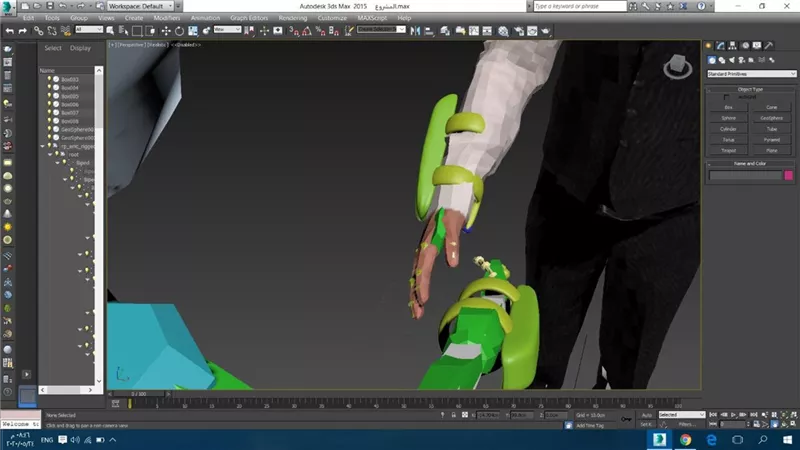
Task: Collapse the Object Type rollout
Action: click(751, 89)
